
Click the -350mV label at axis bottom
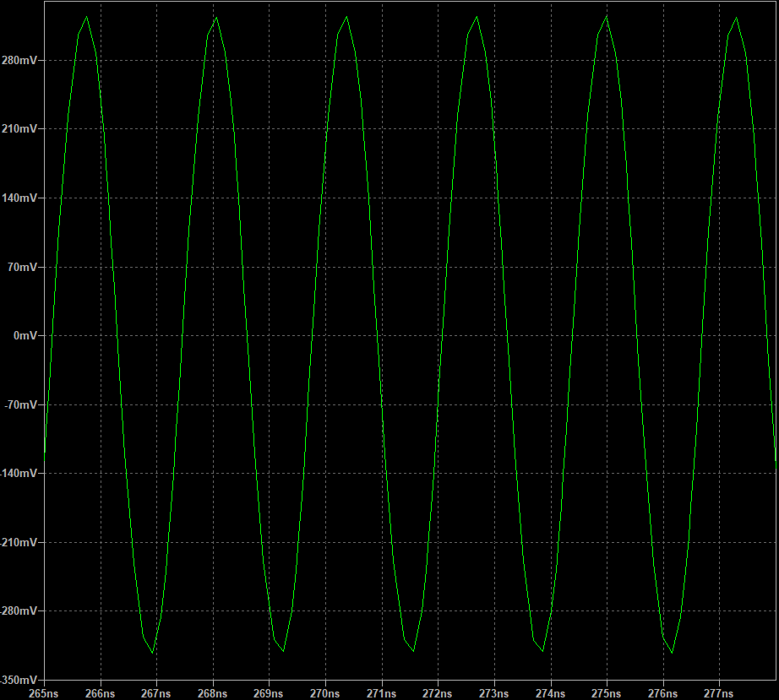pos(19,680)
